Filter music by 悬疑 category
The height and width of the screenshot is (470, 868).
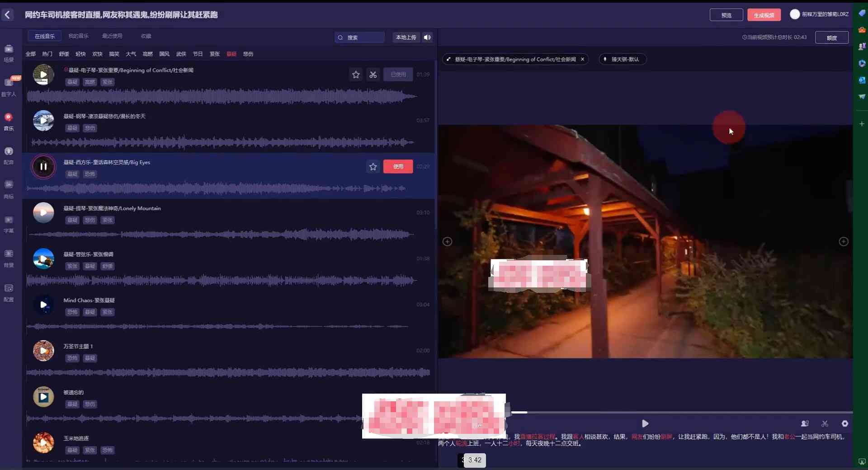coord(231,54)
